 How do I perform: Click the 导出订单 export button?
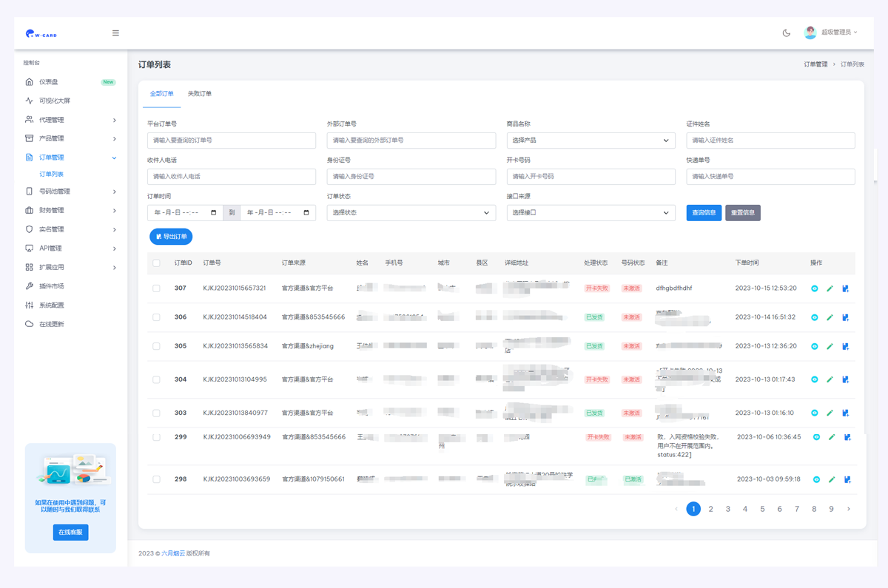click(x=171, y=237)
